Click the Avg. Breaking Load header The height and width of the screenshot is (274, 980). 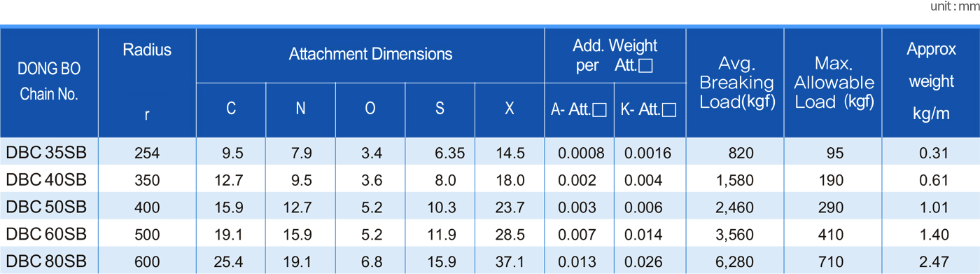[x=736, y=83]
